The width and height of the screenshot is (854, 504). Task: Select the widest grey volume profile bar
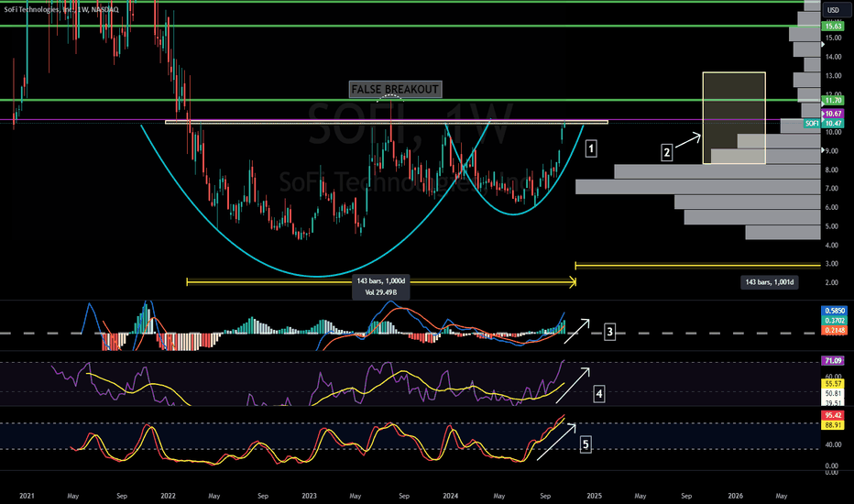698,187
